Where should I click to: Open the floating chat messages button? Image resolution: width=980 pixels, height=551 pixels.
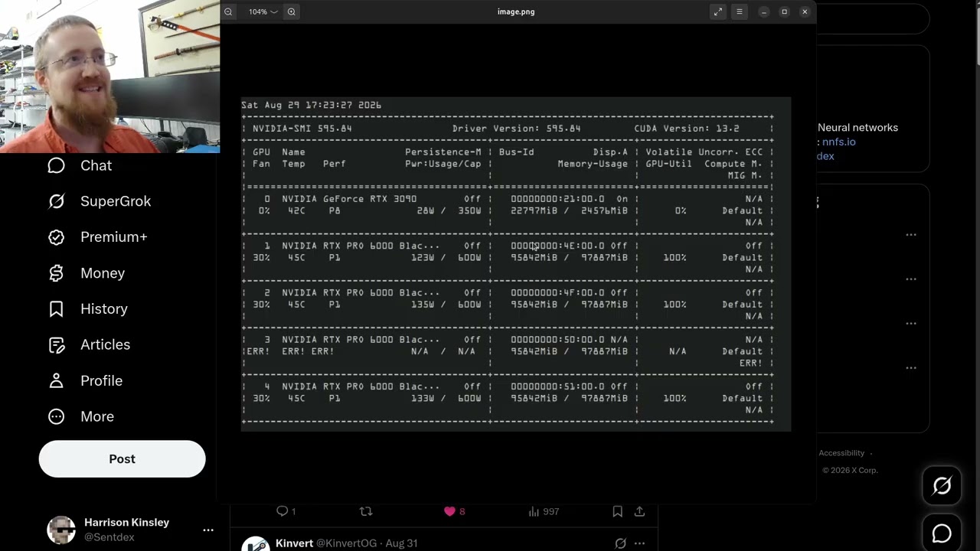point(942,533)
